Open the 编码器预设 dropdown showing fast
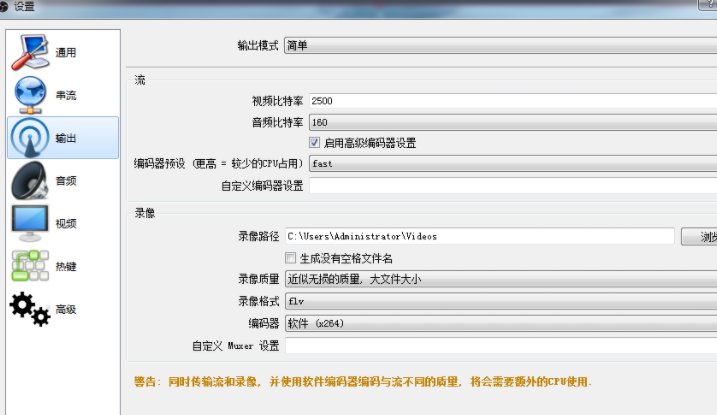This screenshot has width=717, height=415. coord(513,163)
